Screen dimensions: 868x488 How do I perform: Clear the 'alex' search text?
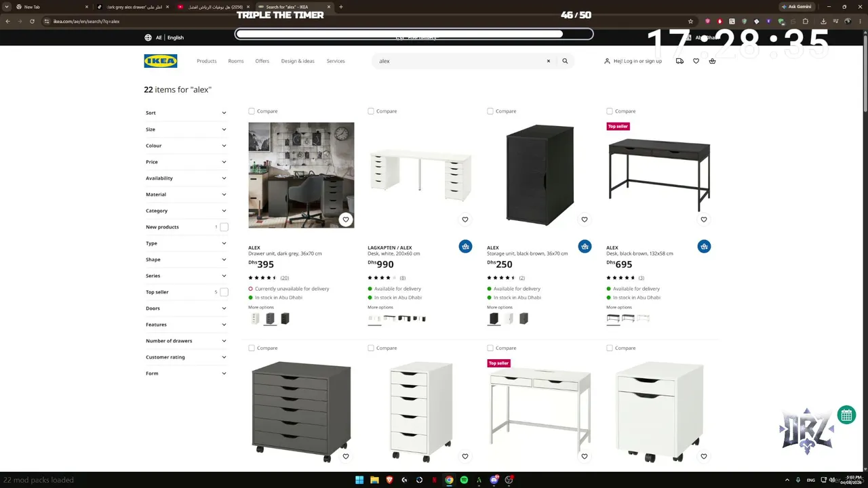549,61
